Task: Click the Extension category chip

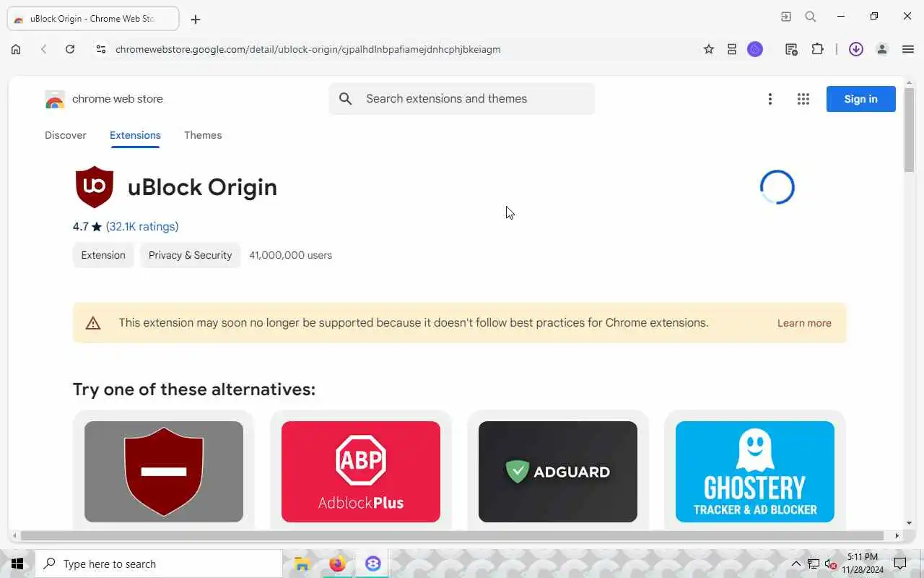Action: click(103, 255)
